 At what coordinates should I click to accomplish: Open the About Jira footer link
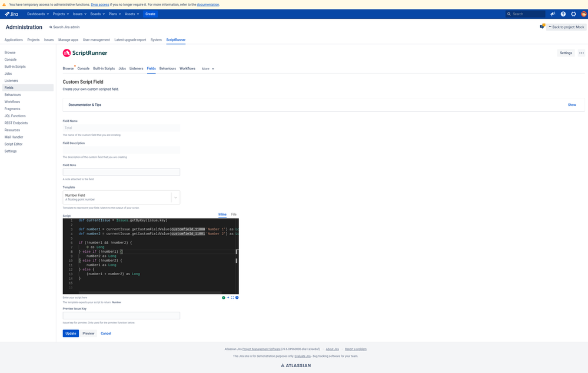point(332,349)
